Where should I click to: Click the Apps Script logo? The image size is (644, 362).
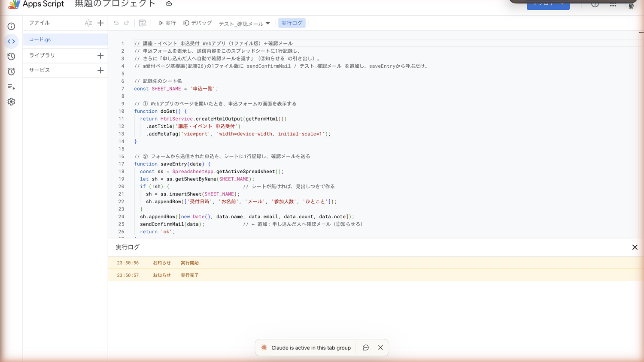pos(14,4)
